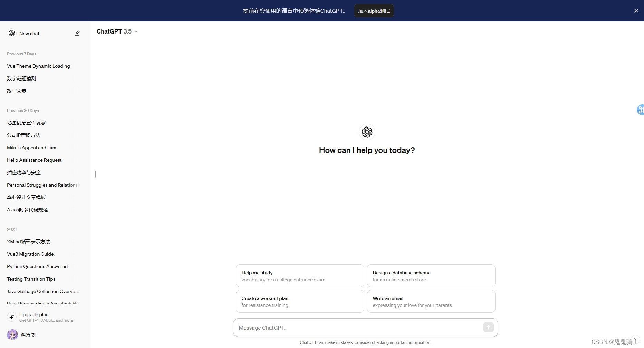The image size is (644, 348).
Task: Open Python Questions Answered chat
Action: tap(43, 266)
